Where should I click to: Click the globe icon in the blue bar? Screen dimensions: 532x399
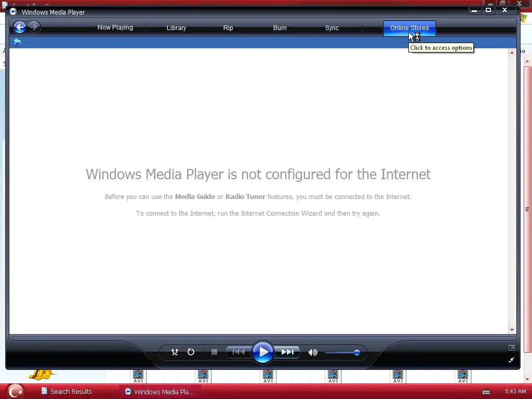coord(17,43)
